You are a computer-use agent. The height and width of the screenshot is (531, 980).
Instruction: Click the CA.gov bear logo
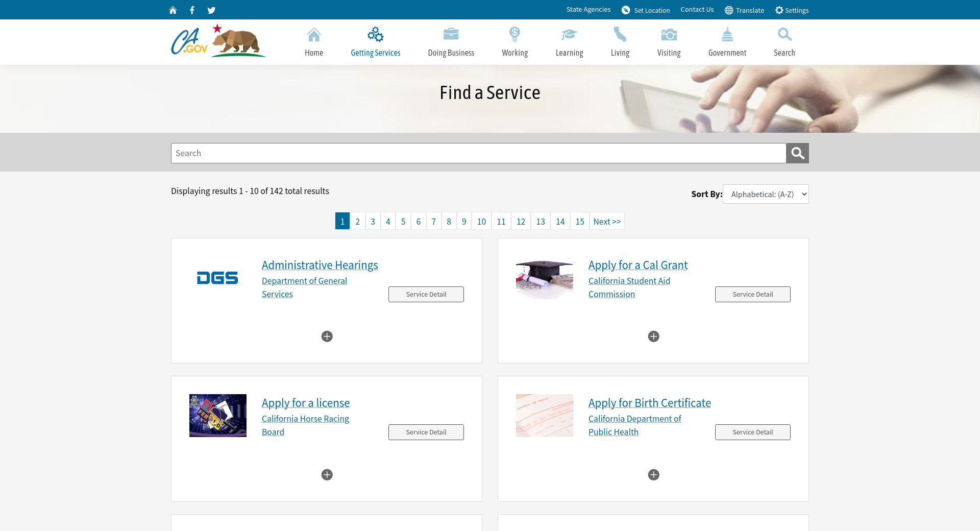click(218, 41)
